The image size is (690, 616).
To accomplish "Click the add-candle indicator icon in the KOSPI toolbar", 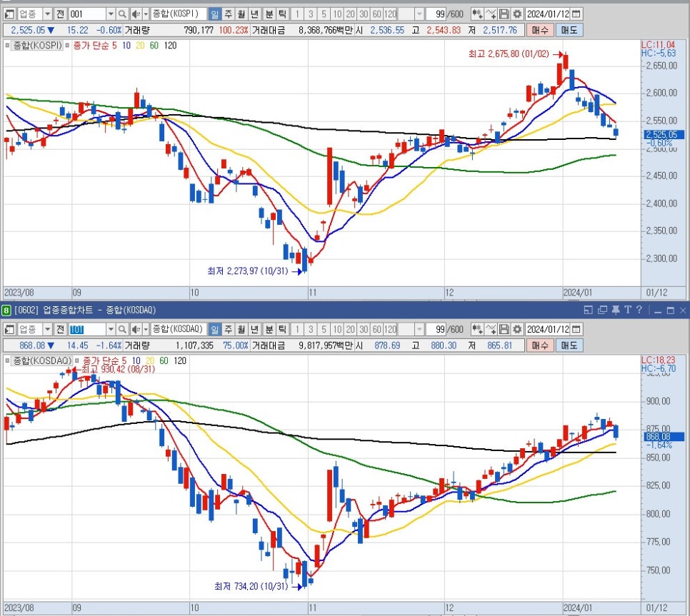I will pos(477,14).
